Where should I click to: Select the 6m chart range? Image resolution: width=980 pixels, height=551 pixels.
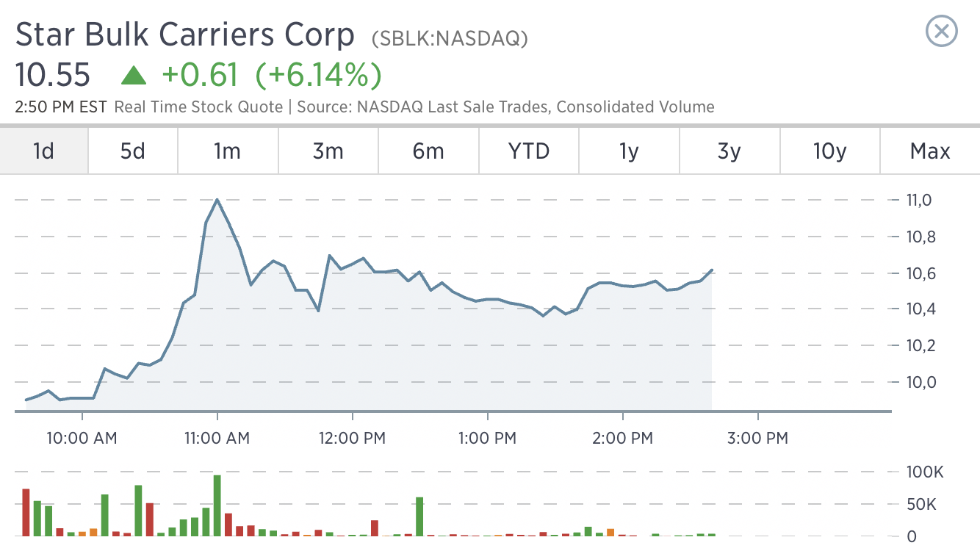click(x=428, y=151)
